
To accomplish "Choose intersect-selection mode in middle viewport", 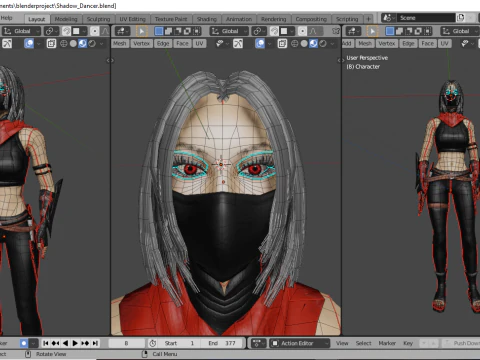I will click(197, 31).
